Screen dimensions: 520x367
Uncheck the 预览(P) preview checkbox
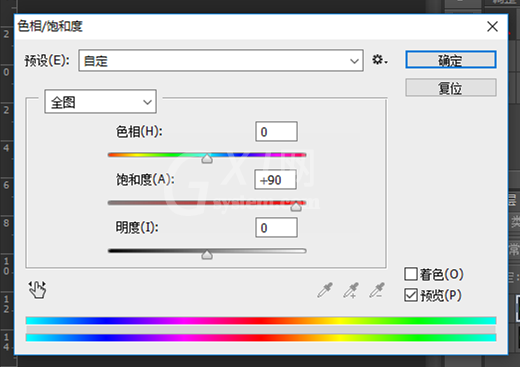[x=411, y=295]
